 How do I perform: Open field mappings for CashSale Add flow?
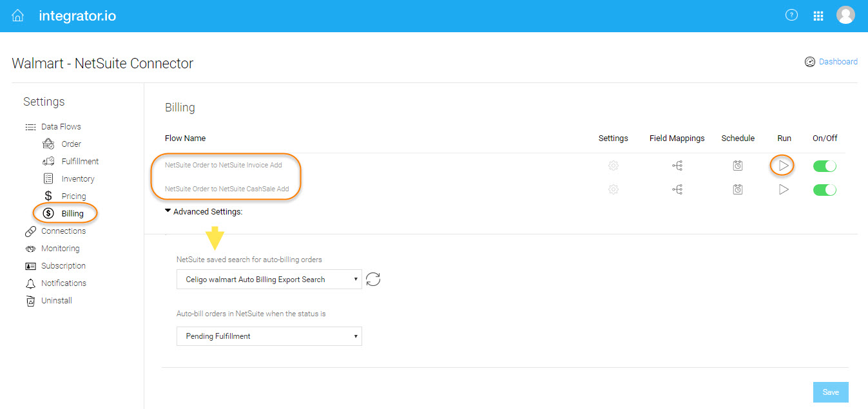click(677, 189)
